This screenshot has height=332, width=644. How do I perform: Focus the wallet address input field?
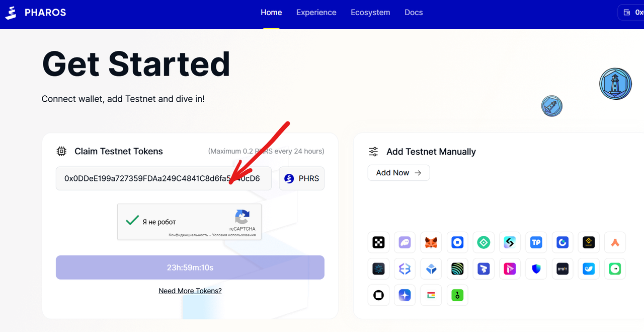pyautogui.click(x=164, y=178)
